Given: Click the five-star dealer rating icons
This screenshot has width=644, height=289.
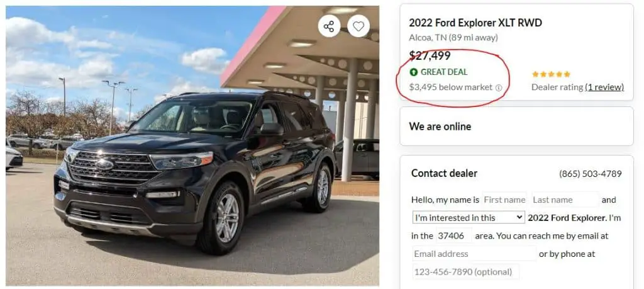Looking at the screenshot, I should click(x=551, y=74).
